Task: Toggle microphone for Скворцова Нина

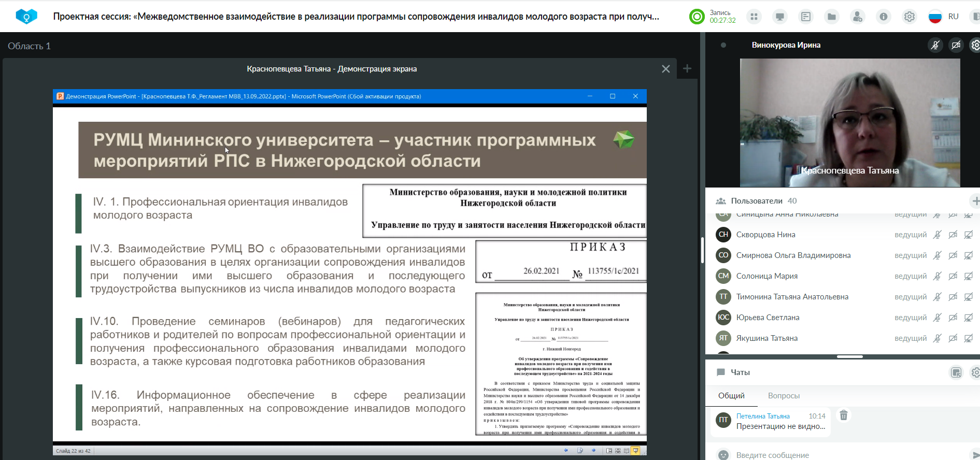Action: point(937,235)
